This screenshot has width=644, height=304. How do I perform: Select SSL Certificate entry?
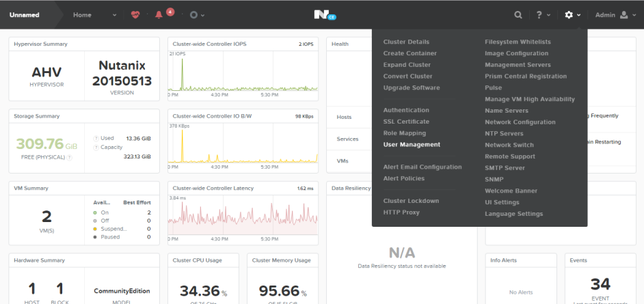(x=406, y=122)
